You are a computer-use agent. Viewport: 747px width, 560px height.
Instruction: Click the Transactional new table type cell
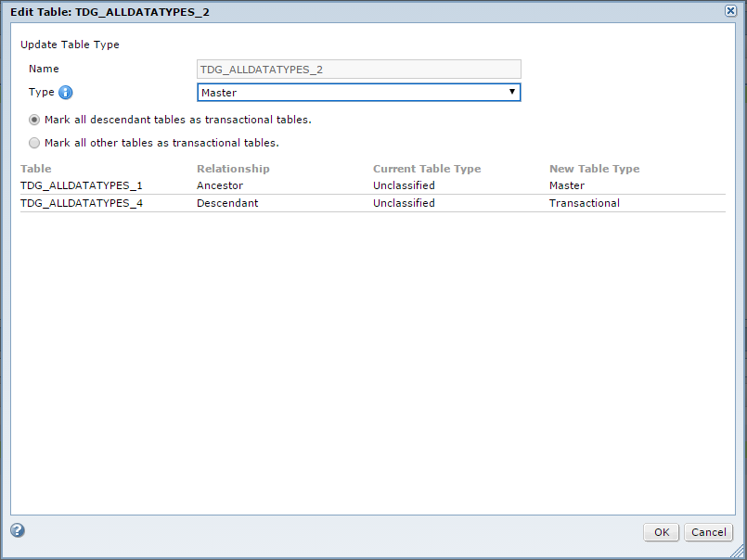[584, 203]
